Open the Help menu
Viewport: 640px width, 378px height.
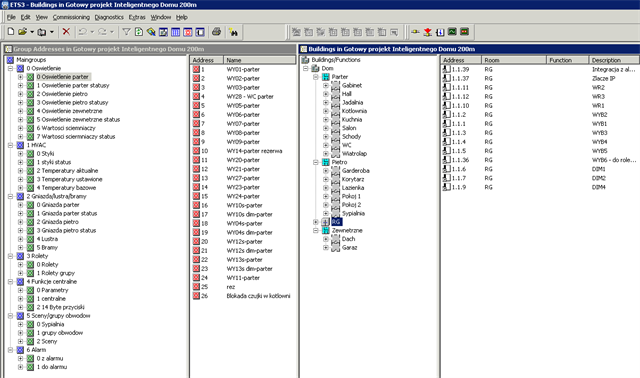pyautogui.click(x=182, y=17)
